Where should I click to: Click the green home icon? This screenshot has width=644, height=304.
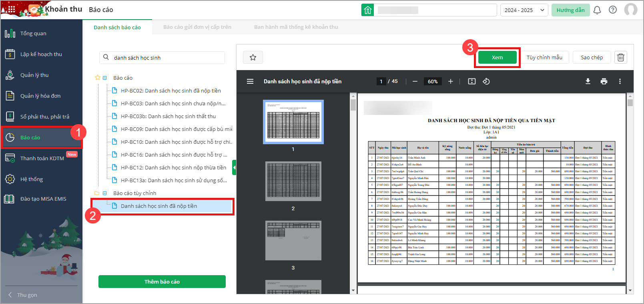(367, 10)
